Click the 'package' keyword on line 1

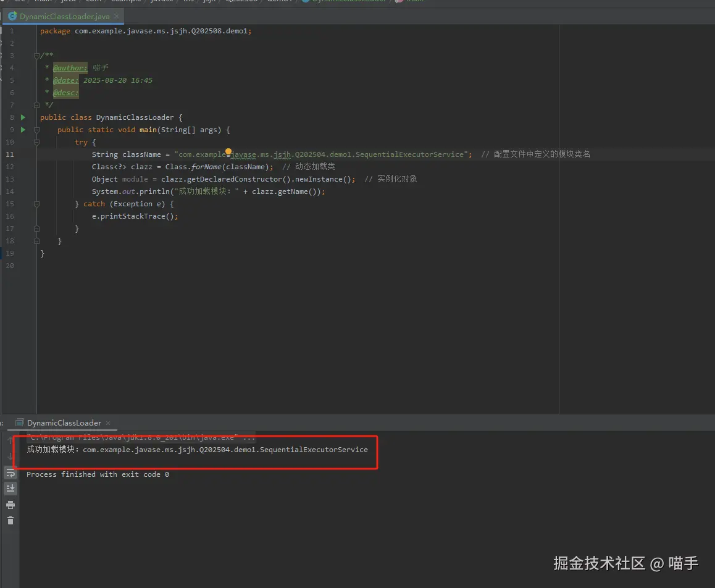point(55,31)
